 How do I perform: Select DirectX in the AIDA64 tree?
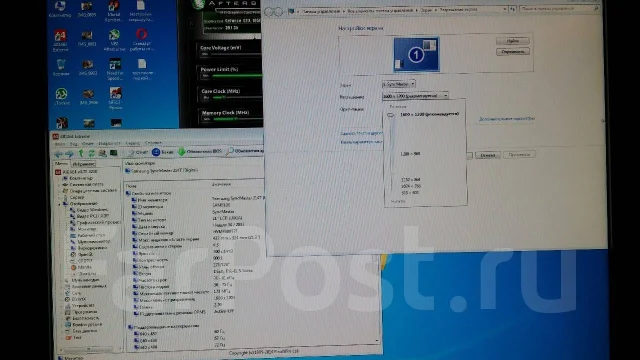[x=75, y=299]
